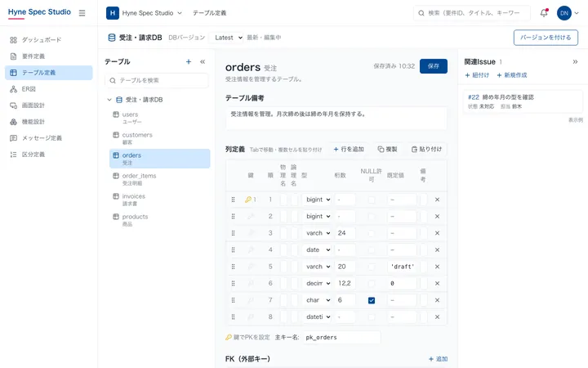This screenshot has height=368, width=588.
Task: Select the users table in the tree
Action: coord(159,118)
